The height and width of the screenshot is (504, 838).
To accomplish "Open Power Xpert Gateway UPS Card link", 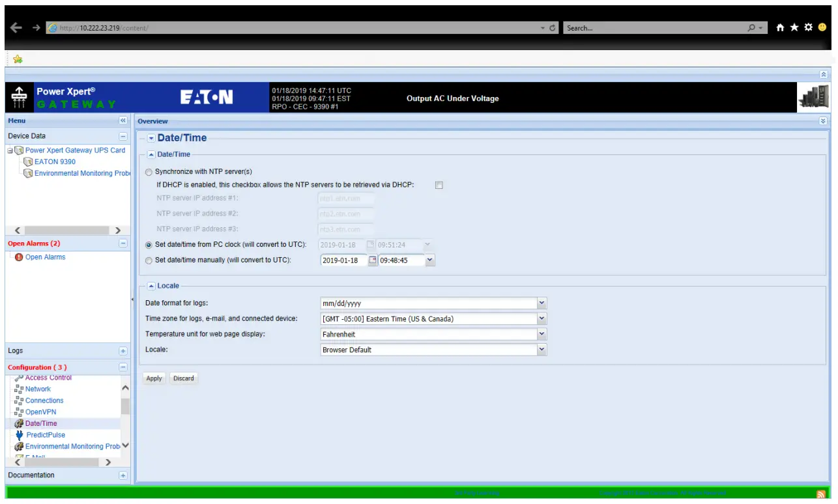I will 75,150.
